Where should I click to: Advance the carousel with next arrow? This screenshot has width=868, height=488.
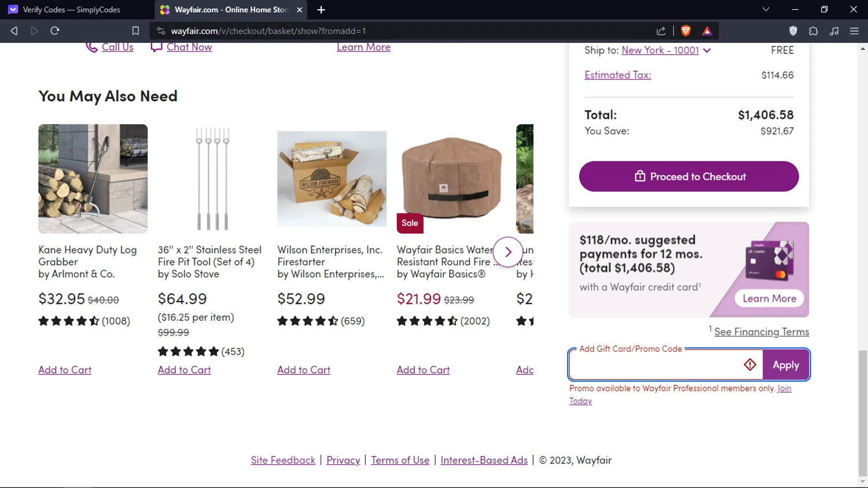click(x=508, y=252)
